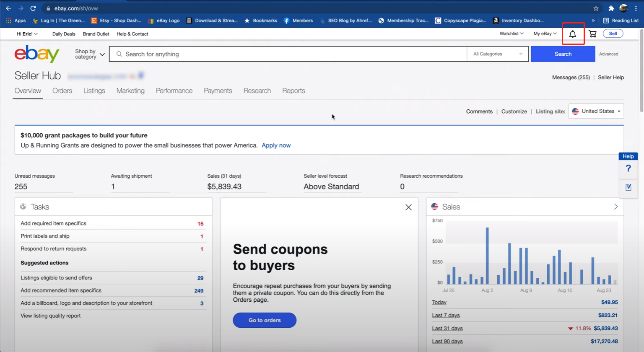Open the Research tab
This screenshot has height=352, width=644.
point(257,91)
